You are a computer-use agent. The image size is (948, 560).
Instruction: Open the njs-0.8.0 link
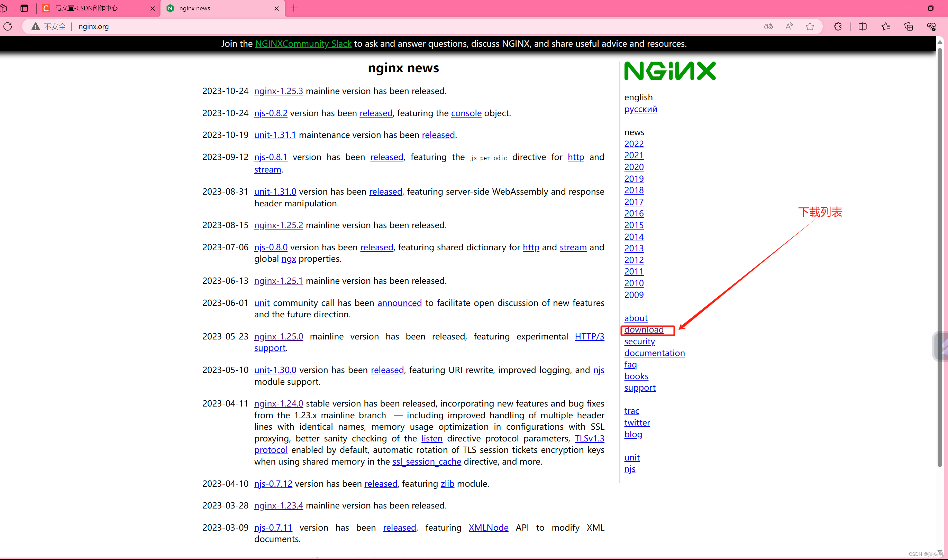[271, 247]
